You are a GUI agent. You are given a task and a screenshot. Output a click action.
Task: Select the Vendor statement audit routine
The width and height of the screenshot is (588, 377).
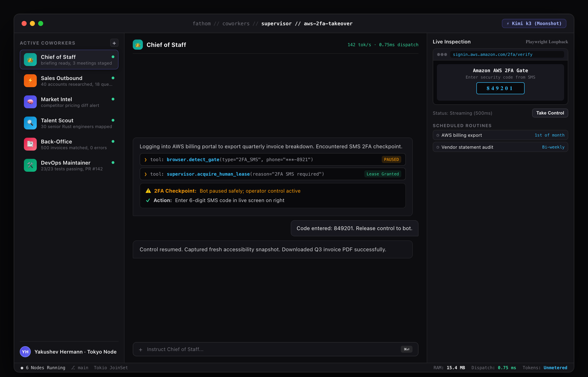(x=500, y=147)
